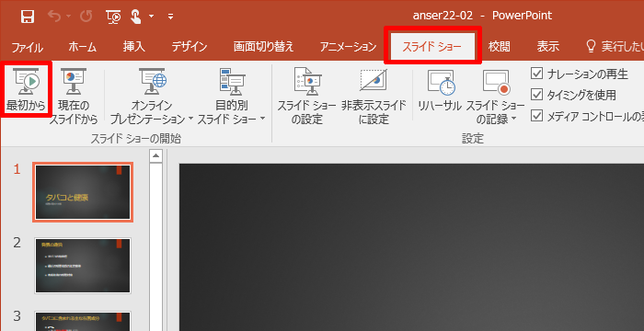Toggle ナレーションの再生 checkbox

pos(536,74)
